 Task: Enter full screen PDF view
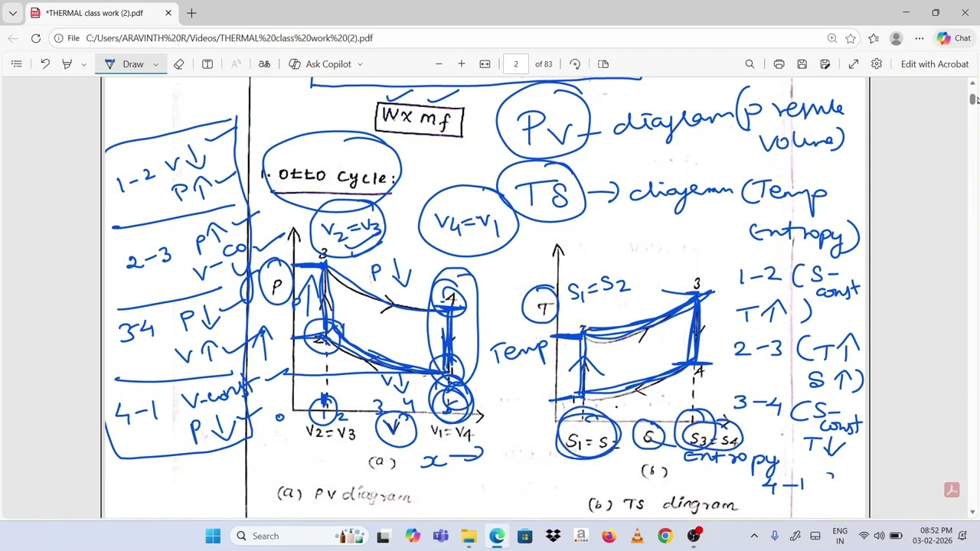coord(854,64)
